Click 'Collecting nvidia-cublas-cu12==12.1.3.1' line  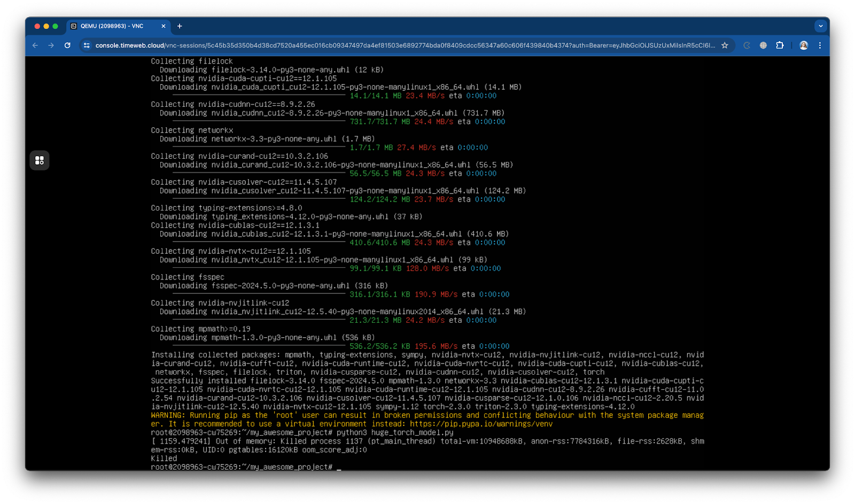pos(235,225)
